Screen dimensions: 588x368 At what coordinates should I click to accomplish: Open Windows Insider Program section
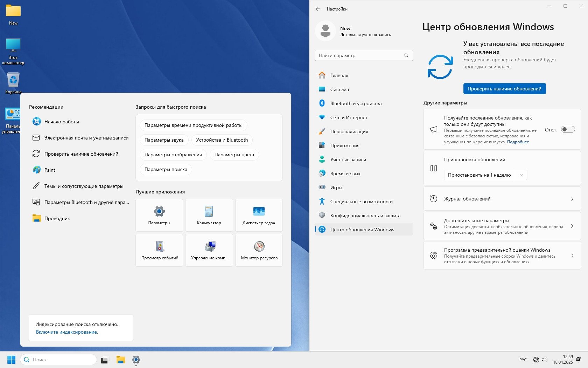pyautogui.click(x=502, y=255)
